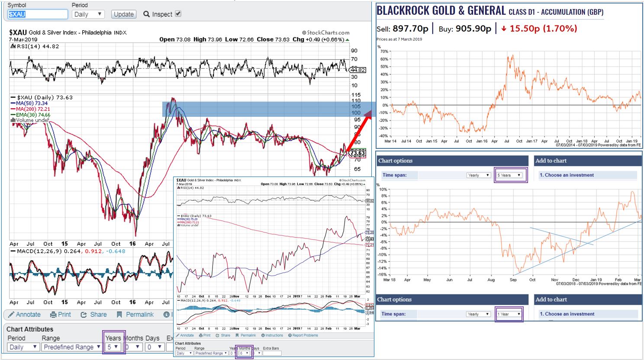644x360 pixels.
Task: Open the Yearly dropdown beside 1 Year
Action: click(x=478, y=314)
